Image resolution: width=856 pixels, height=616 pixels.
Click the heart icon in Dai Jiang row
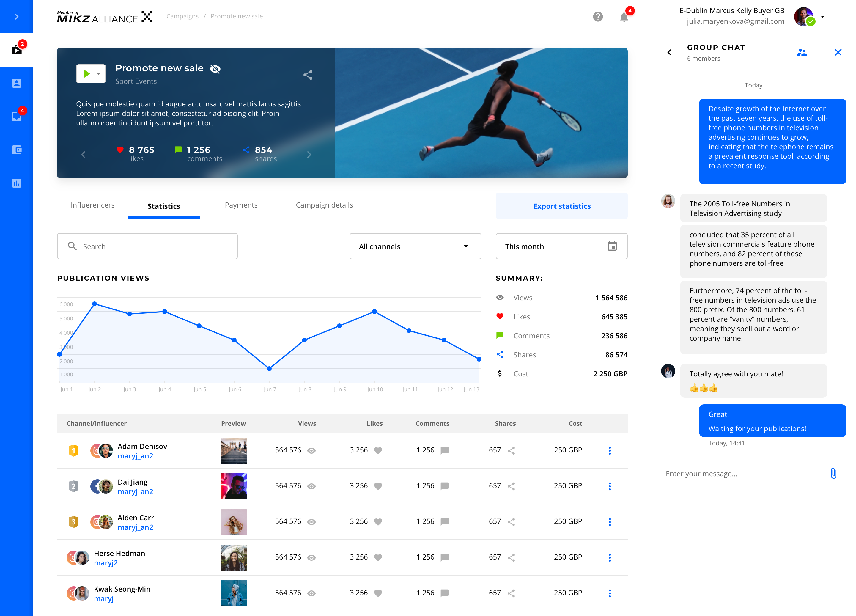point(378,486)
